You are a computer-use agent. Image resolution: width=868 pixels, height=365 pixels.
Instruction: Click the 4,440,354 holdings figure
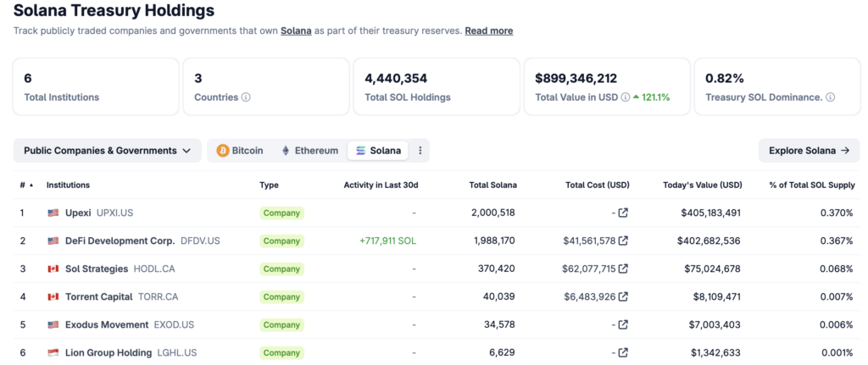[397, 79]
